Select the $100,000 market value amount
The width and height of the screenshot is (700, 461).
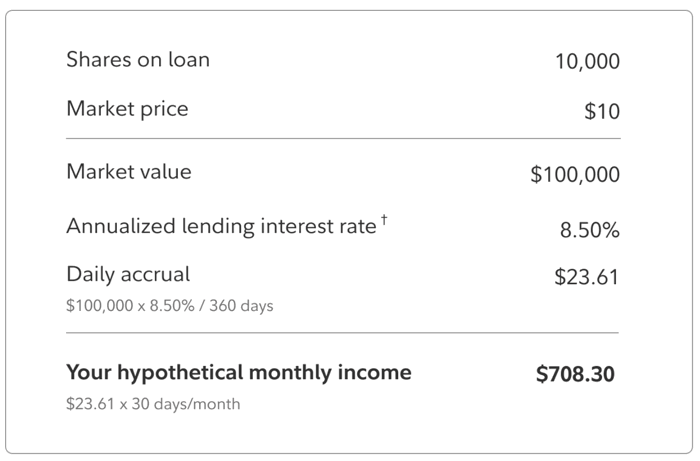575,175
